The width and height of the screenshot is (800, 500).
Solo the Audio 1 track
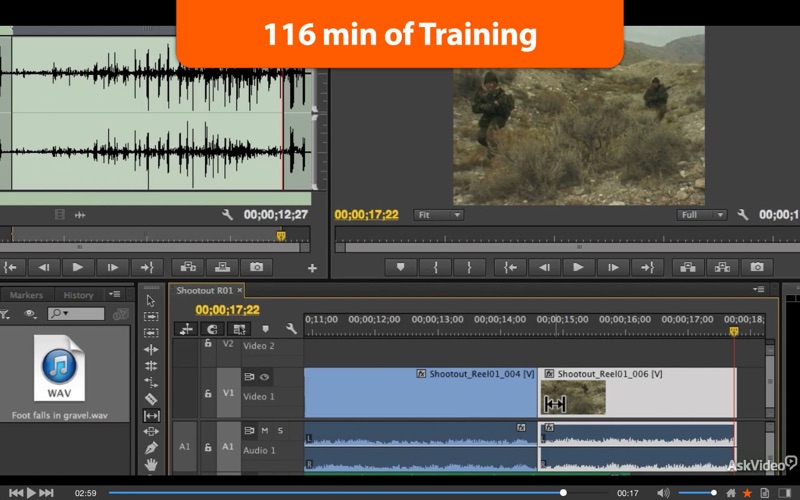click(x=280, y=431)
